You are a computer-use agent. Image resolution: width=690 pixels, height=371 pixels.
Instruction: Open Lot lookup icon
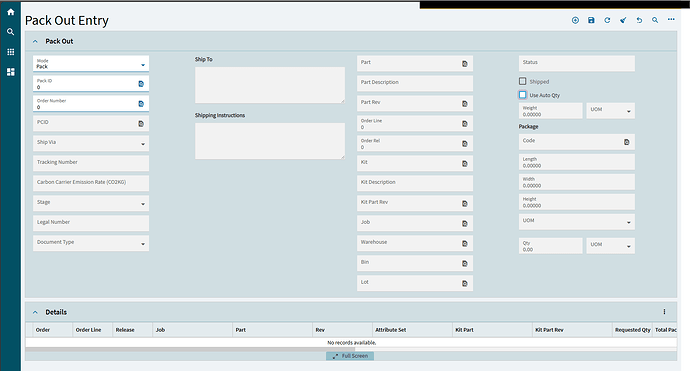[465, 283]
